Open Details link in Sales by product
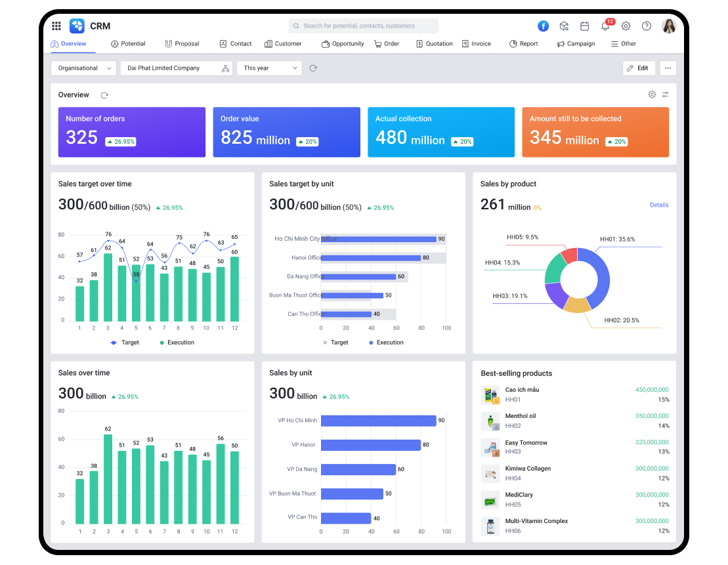728x565 pixels. (x=658, y=205)
